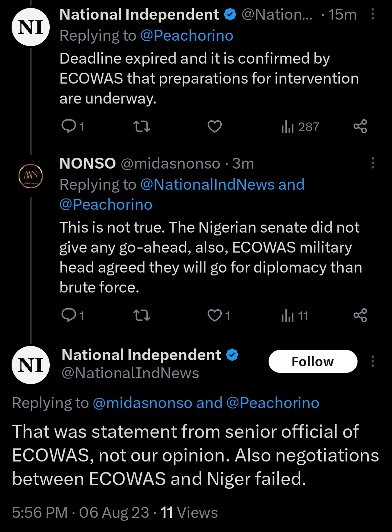
Task: Open @Peachorino mention in first tweet
Action: [x=187, y=36]
